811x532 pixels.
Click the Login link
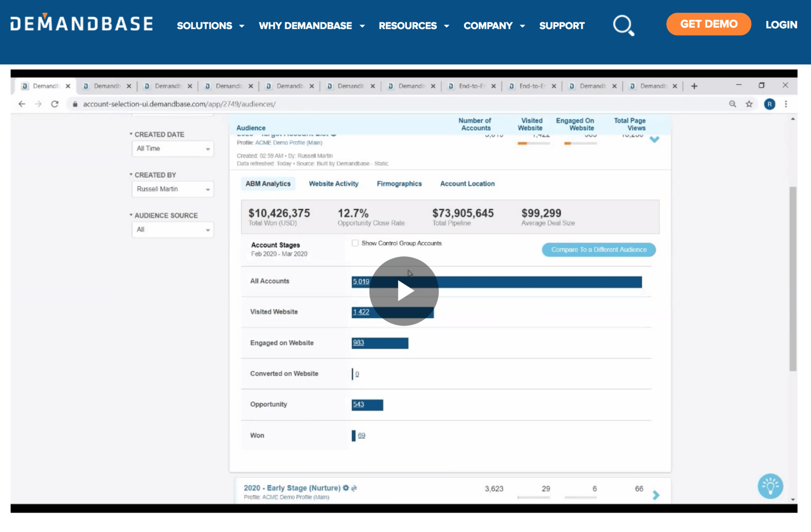click(x=781, y=25)
